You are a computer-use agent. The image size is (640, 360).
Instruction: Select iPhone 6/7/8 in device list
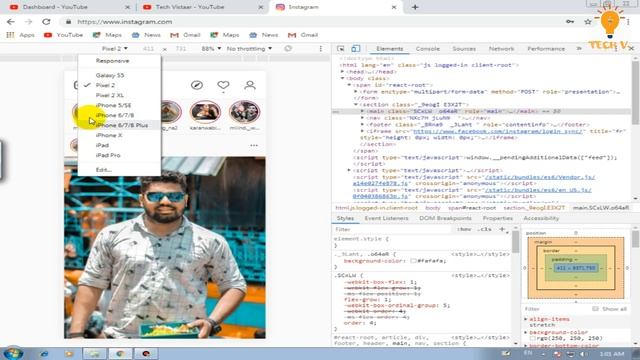tap(119, 116)
